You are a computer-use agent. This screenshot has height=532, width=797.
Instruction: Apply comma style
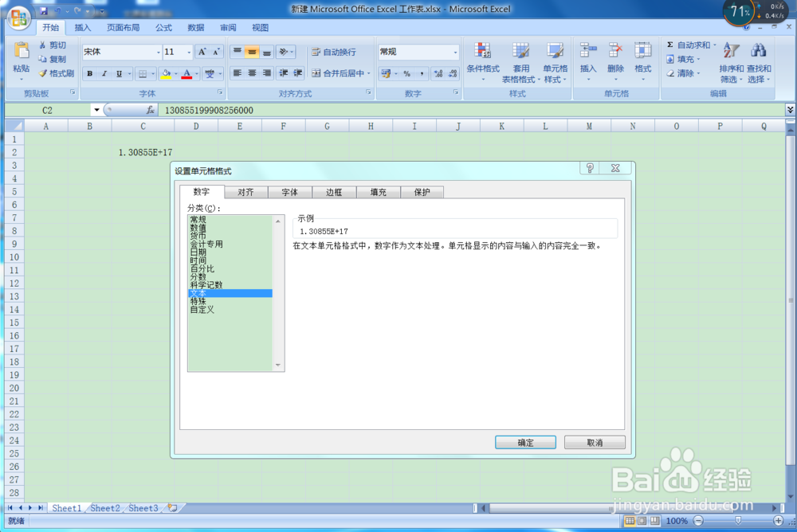[422, 74]
